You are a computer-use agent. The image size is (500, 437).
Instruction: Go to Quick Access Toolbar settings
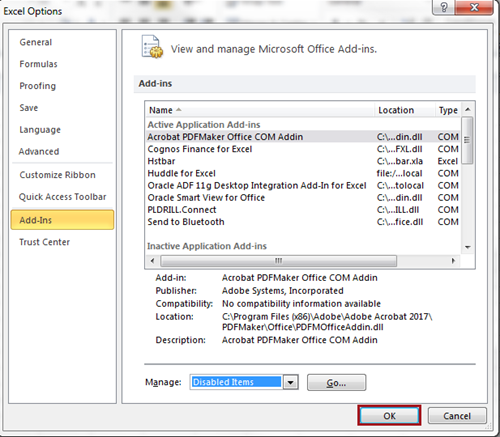coord(62,197)
